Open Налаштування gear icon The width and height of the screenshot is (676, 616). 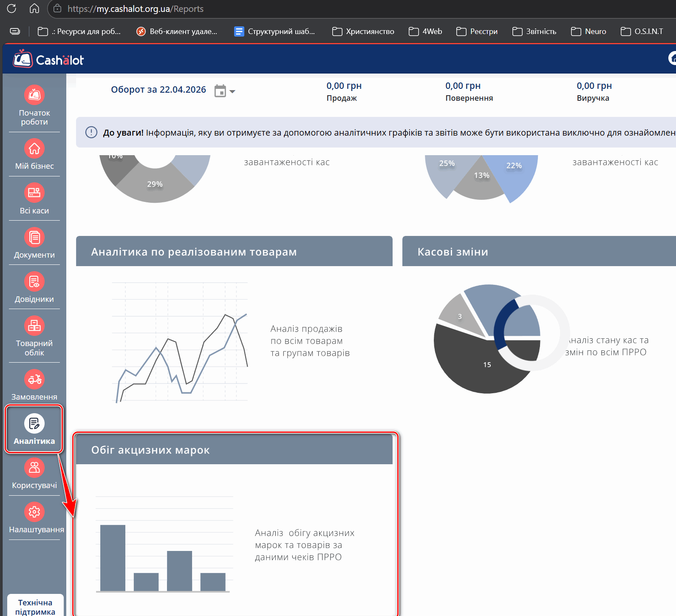(34, 512)
